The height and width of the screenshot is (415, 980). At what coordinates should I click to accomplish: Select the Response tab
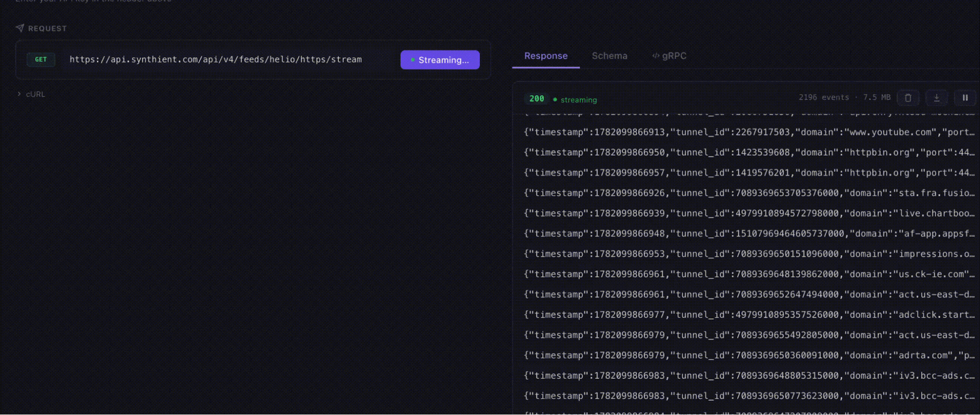(546, 56)
